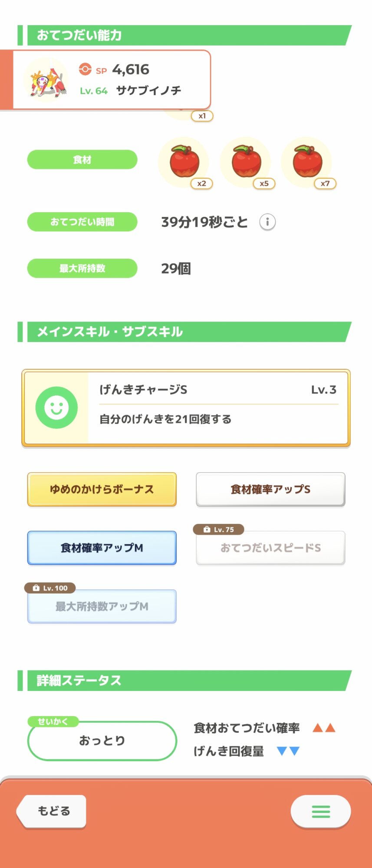Open the hamburger menu button
The width and height of the screenshot is (372, 868).
[x=321, y=811]
